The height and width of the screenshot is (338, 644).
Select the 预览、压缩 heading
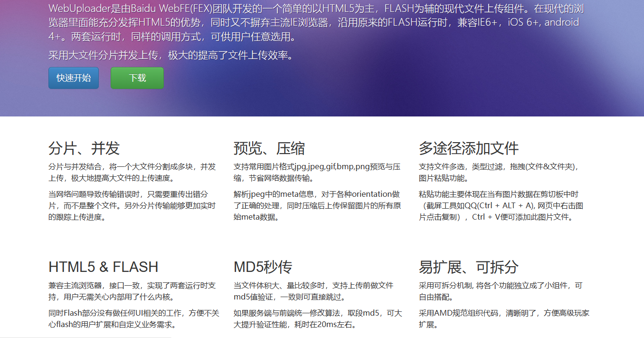click(269, 148)
